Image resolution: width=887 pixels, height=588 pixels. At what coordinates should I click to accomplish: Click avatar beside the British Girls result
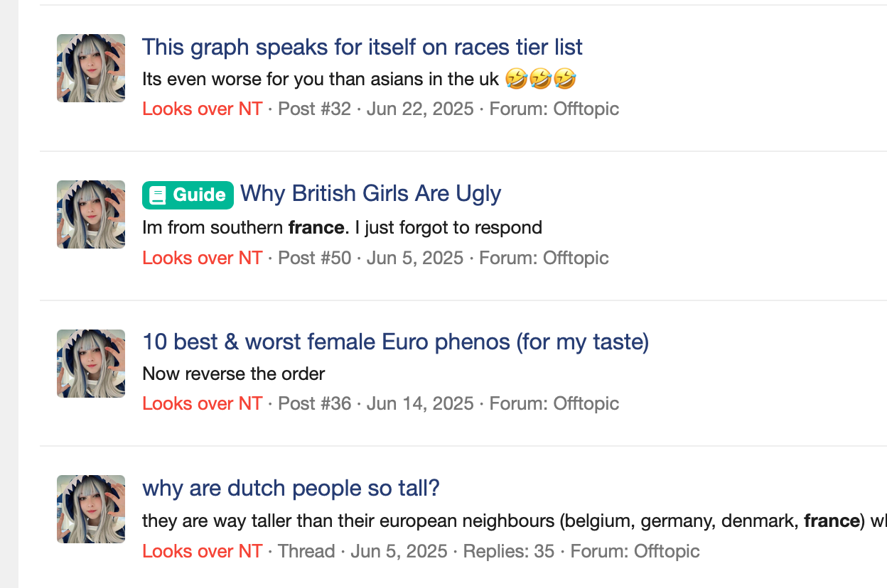coord(91,214)
